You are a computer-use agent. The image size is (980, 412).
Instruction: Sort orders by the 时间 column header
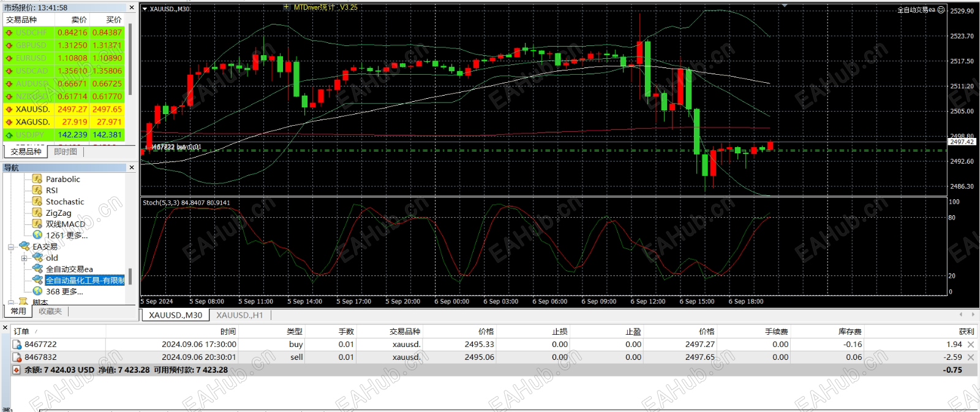(172, 332)
